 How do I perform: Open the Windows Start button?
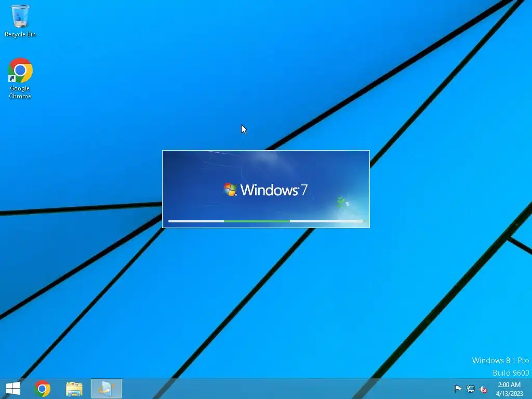click(13, 389)
